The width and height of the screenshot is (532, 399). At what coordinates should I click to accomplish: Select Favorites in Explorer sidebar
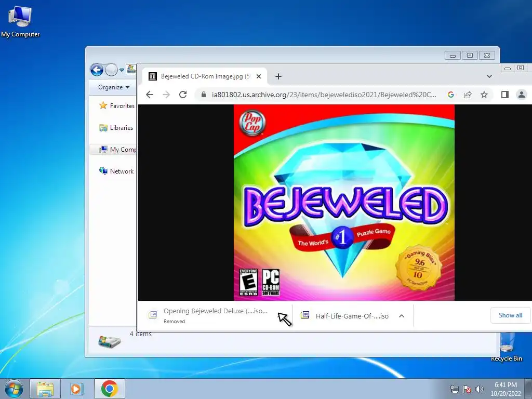(117, 106)
